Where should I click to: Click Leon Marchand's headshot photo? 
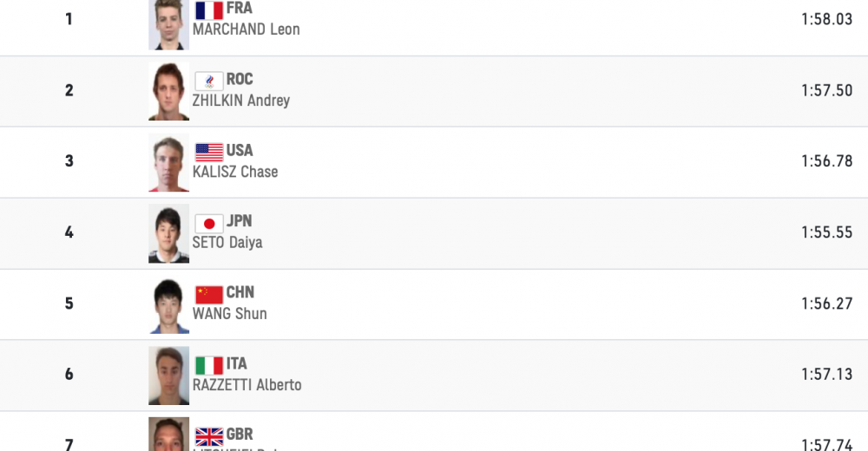pyautogui.click(x=168, y=23)
